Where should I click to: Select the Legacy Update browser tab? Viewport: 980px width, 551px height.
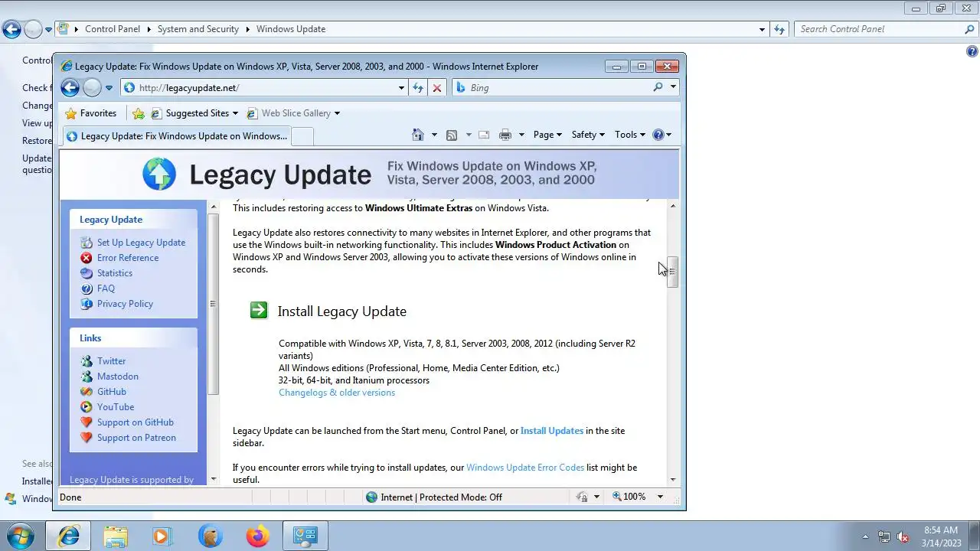pos(176,136)
